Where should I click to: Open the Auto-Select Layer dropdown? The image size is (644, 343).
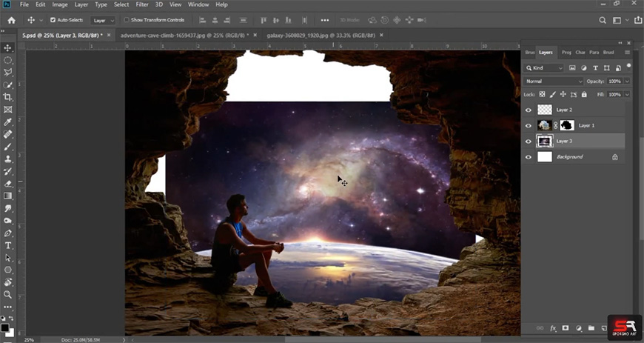click(x=103, y=20)
